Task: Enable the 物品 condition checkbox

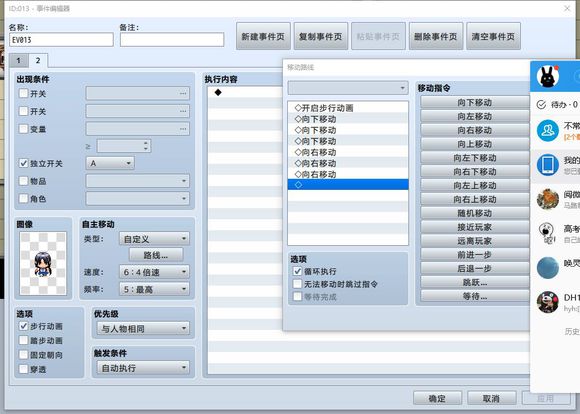Action: click(x=23, y=181)
